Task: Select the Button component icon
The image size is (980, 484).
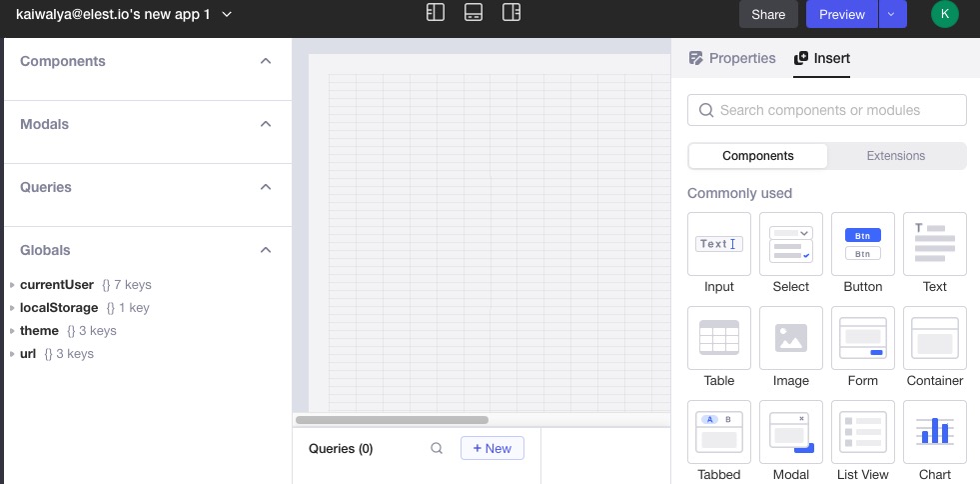Action: (x=862, y=244)
